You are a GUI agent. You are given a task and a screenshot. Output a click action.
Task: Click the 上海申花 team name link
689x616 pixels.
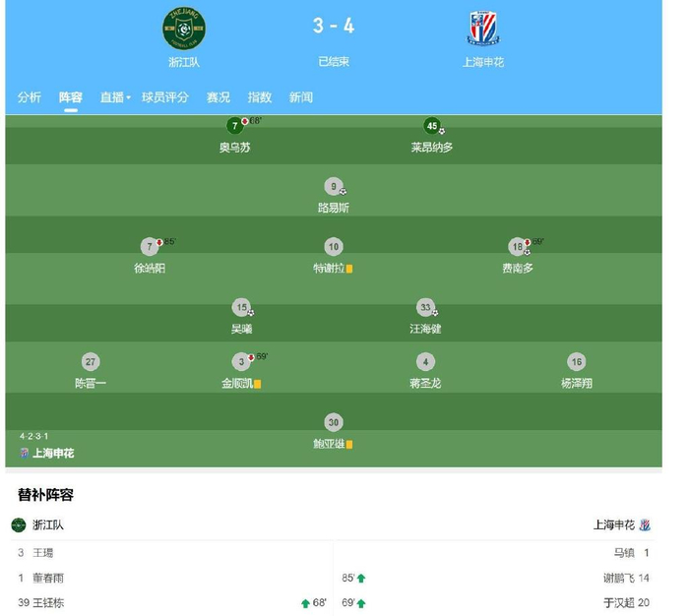[x=483, y=62]
